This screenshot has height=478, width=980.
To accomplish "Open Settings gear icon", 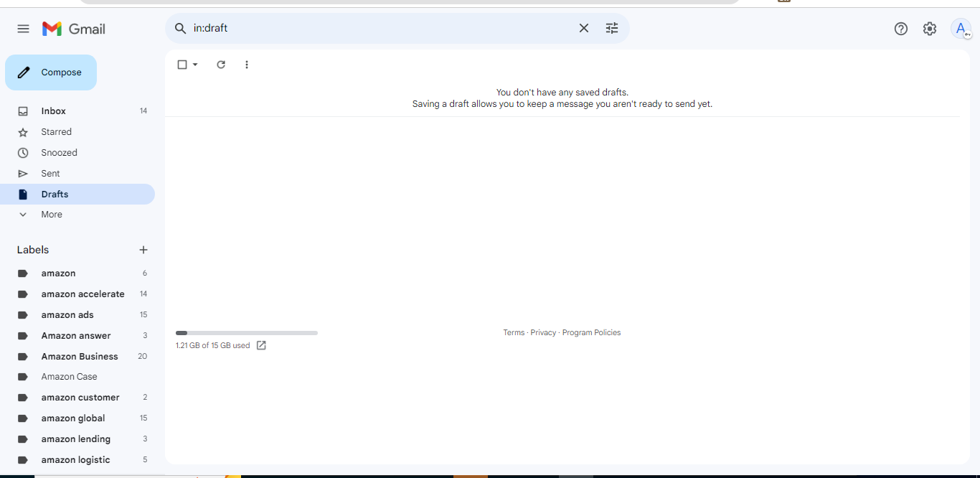I will 930,29.
